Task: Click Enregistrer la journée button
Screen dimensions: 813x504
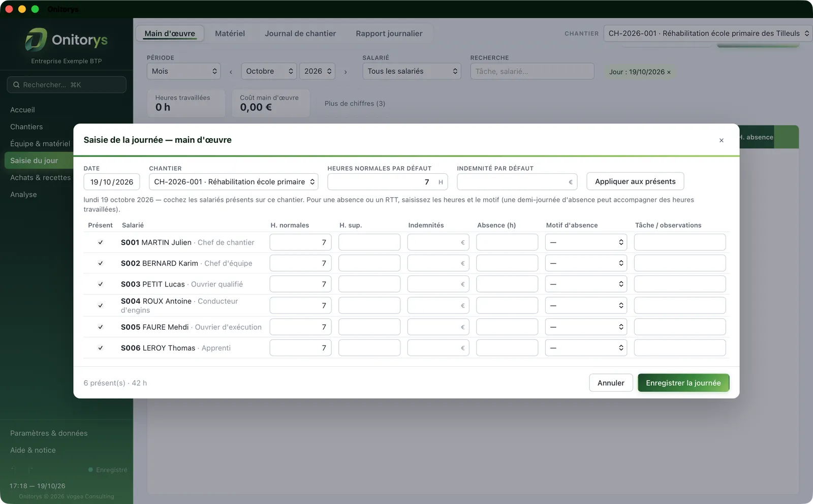Action: pyautogui.click(x=683, y=383)
